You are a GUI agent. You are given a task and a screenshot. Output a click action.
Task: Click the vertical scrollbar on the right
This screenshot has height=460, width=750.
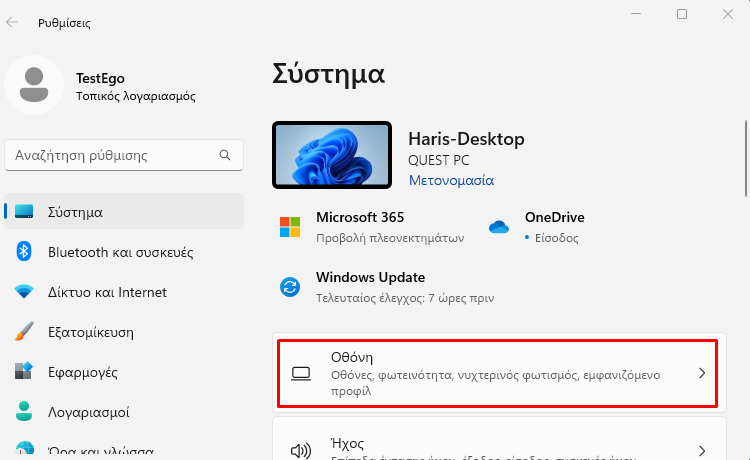pyautogui.click(x=746, y=159)
